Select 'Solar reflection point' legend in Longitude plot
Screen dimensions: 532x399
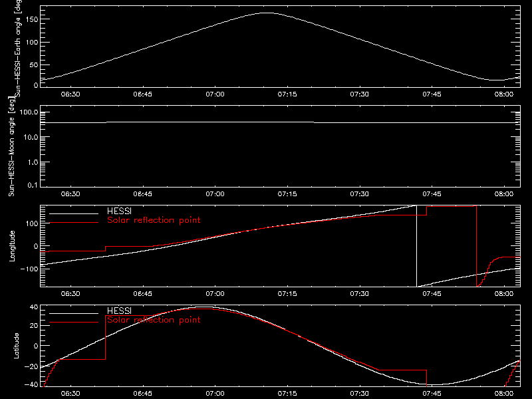pos(154,220)
